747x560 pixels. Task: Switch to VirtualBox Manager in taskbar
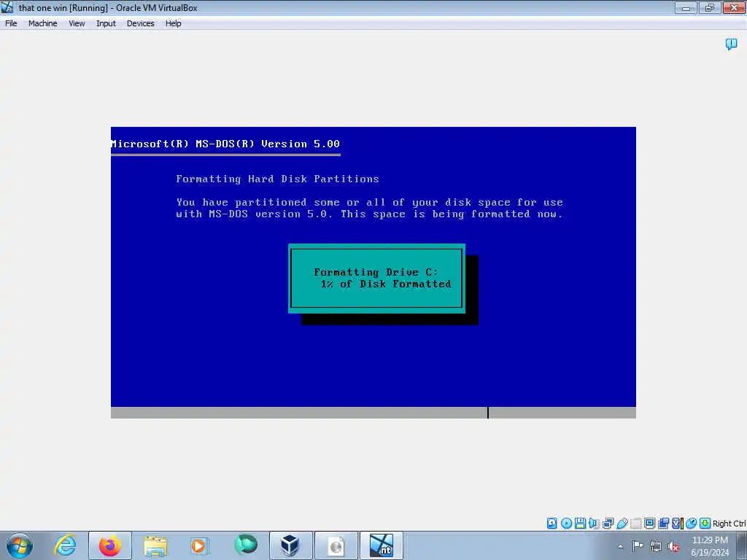click(x=290, y=545)
